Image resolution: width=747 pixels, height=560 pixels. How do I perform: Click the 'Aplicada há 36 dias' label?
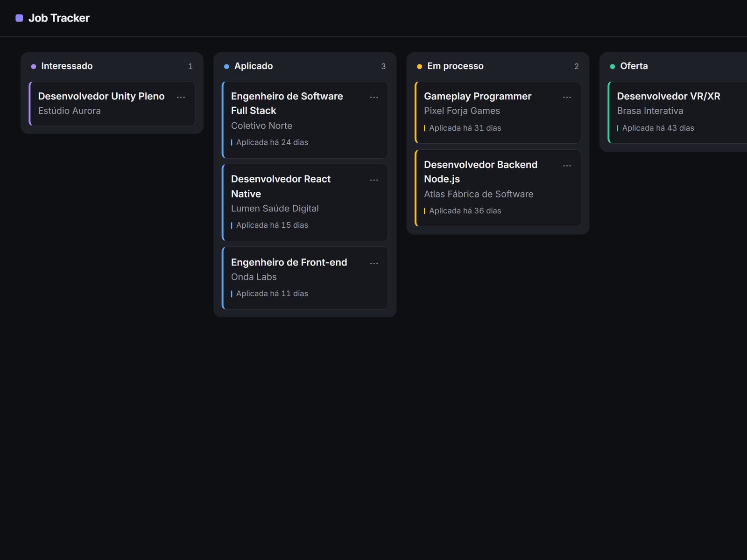coord(465,211)
